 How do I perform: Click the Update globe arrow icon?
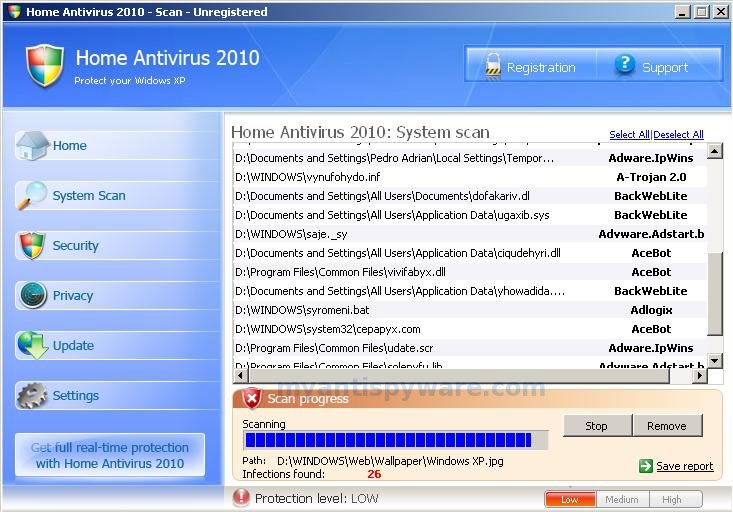coord(33,345)
